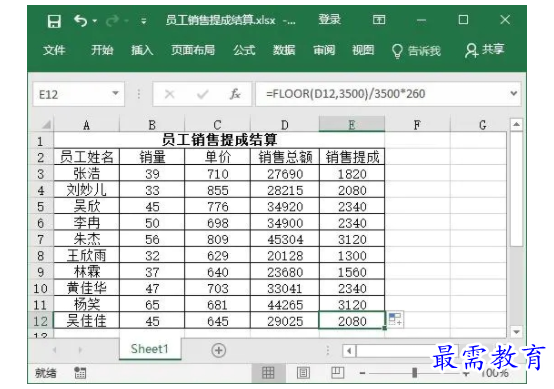Click the Undo arrow icon
This screenshot has width=554, height=389.
point(80,21)
